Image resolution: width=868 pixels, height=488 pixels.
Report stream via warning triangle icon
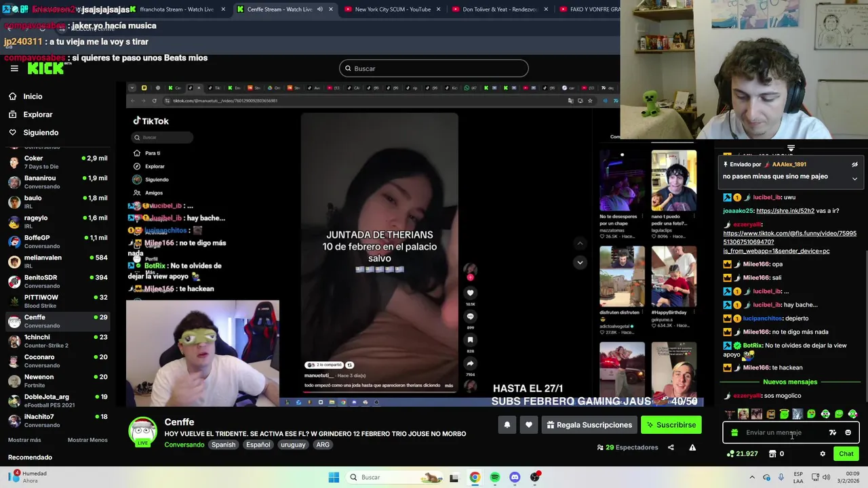click(x=692, y=447)
